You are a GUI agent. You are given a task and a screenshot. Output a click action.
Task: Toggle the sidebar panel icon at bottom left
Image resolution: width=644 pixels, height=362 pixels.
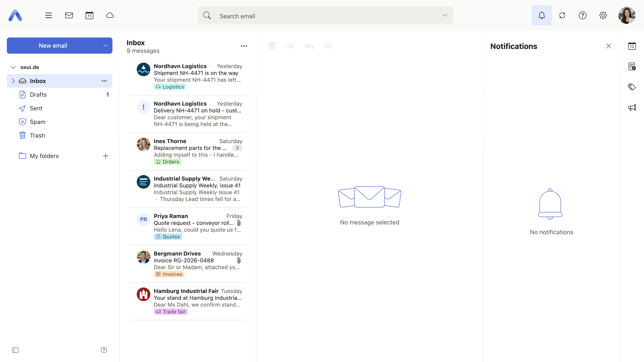coord(15,350)
